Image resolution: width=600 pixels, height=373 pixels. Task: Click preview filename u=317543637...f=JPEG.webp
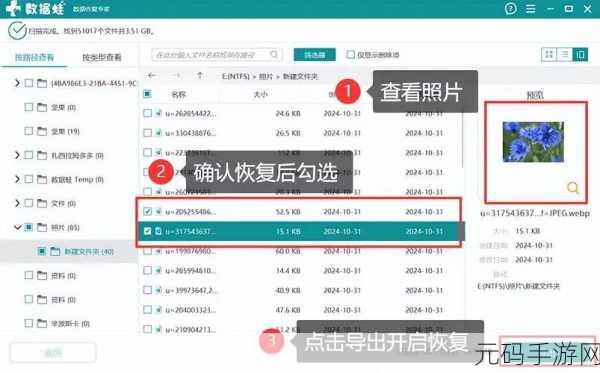pos(535,213)
